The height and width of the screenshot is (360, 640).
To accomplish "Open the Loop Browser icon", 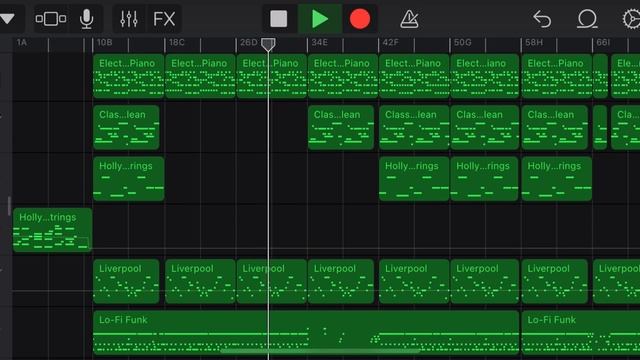I will point(587,19).
